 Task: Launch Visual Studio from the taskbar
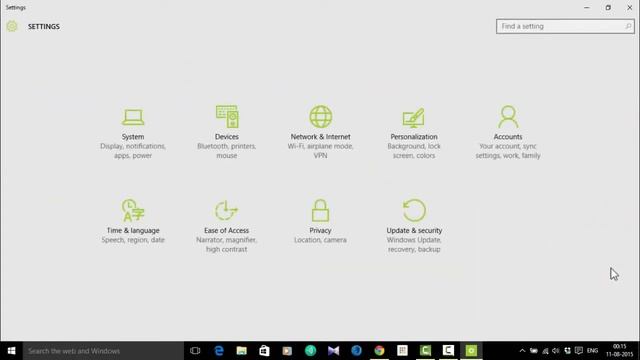[333, 351]
